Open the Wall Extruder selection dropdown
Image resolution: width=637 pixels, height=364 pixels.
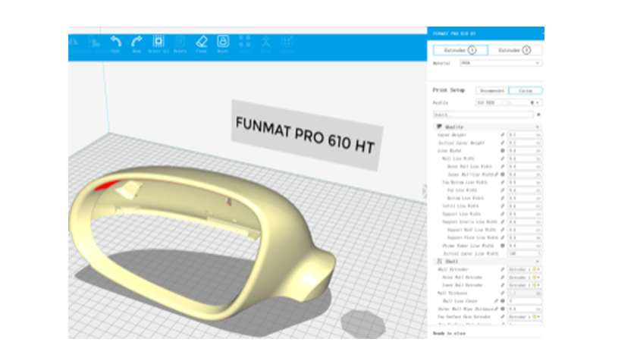coord(523,269)
